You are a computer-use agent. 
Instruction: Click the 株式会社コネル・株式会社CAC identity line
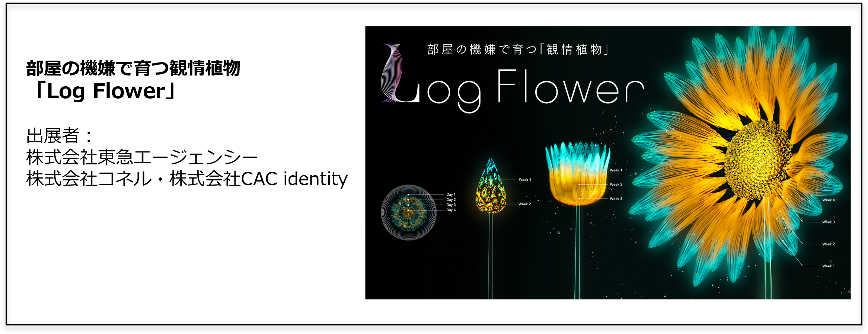pos(187,179)
